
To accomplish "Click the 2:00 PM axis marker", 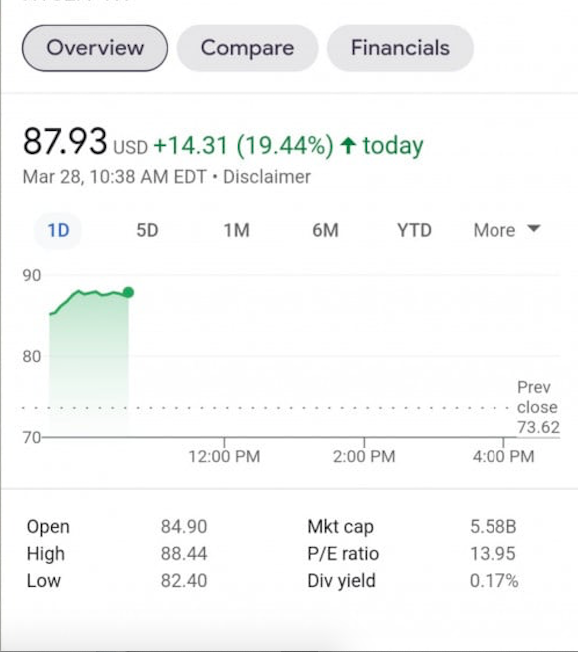I will tap(364, 456).
